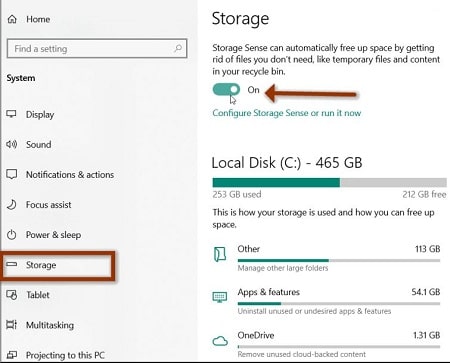This screenshot has height=363, width=450.
Task: Focus the Find a setting search box
Action: pyautogui.click(x=97, y=49)
